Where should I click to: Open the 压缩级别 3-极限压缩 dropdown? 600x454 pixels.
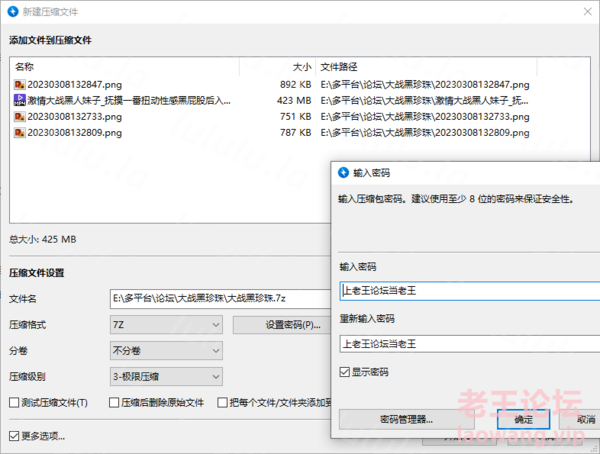(166, 377)
